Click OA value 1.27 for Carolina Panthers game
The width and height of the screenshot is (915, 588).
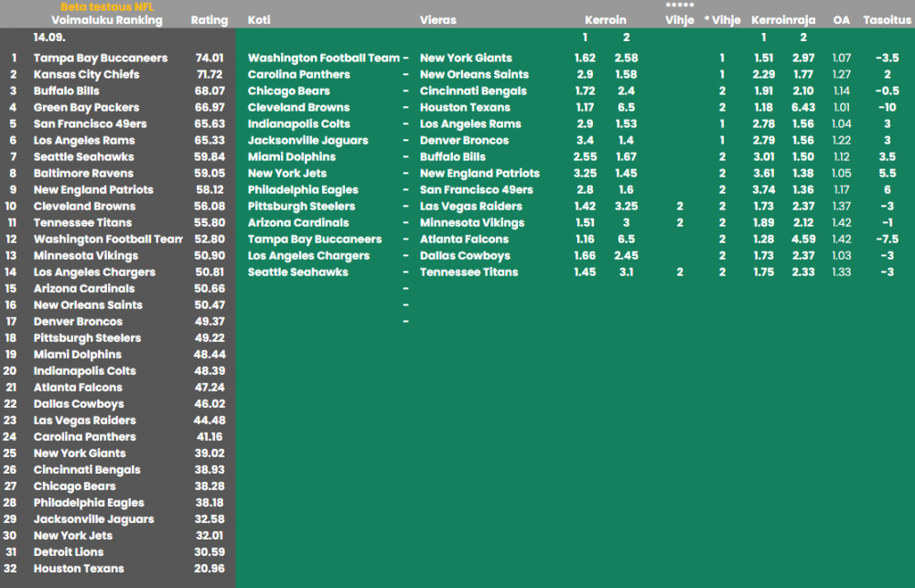pyautogui.click(x=842, y=74)
